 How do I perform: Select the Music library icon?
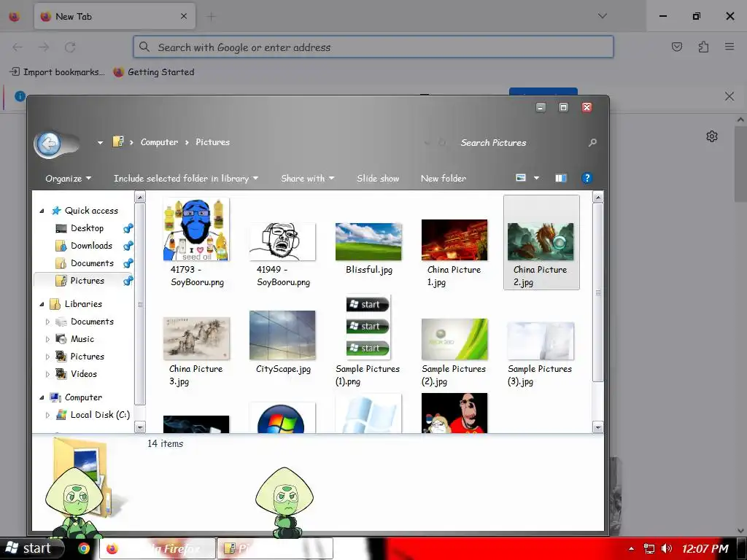coord(61,339)
